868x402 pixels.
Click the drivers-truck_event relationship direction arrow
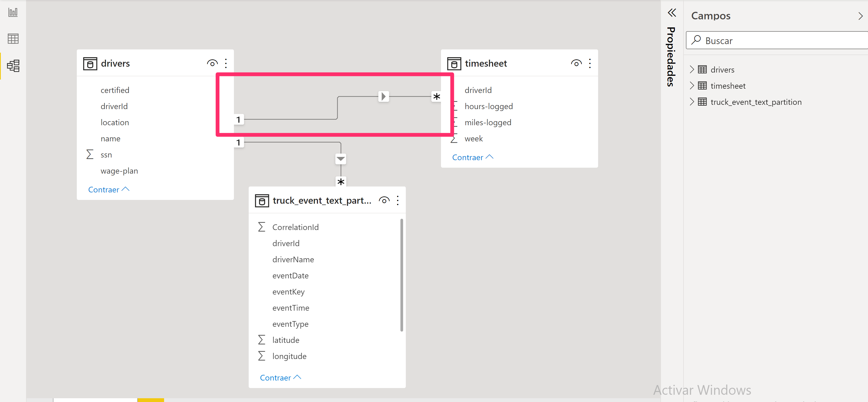pyautogui.click(x=341, y=159)
